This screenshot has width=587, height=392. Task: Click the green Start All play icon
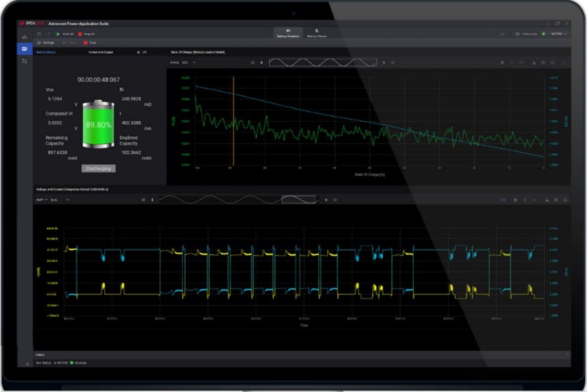pos(58,34)
